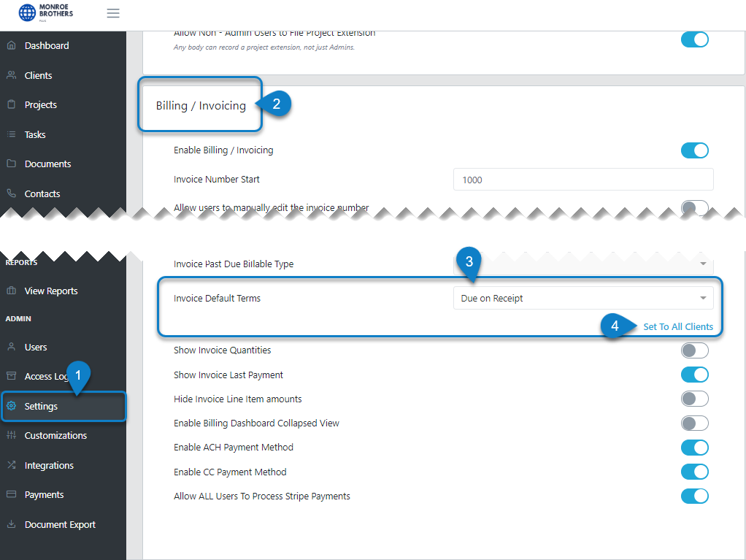Image resolution: width=746 pixels, height=560 pixels.
Task: Click the Set To All Clients link
Action: coord(678,327)
